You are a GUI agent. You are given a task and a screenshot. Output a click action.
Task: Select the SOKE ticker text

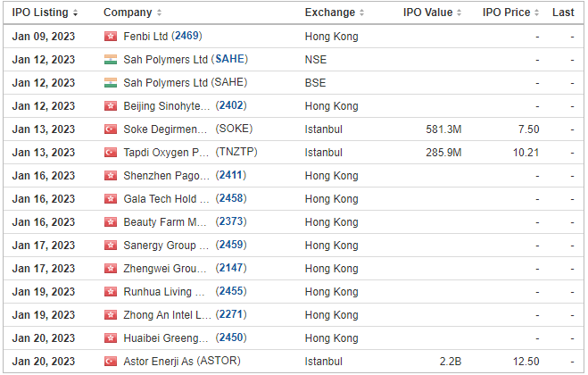(x=234, y=129)
